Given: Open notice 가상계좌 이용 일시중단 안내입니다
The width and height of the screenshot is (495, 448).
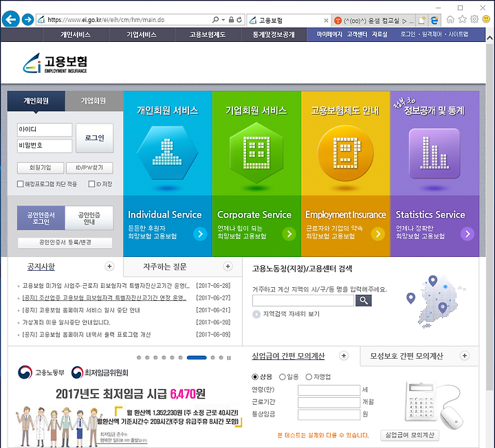Looking at the screenshot, I should pyautogui.click(x=66, y=322).
